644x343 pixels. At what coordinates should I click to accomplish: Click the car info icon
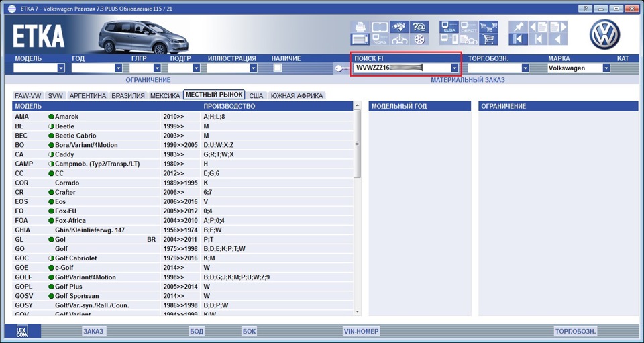(x=399, y=40)
